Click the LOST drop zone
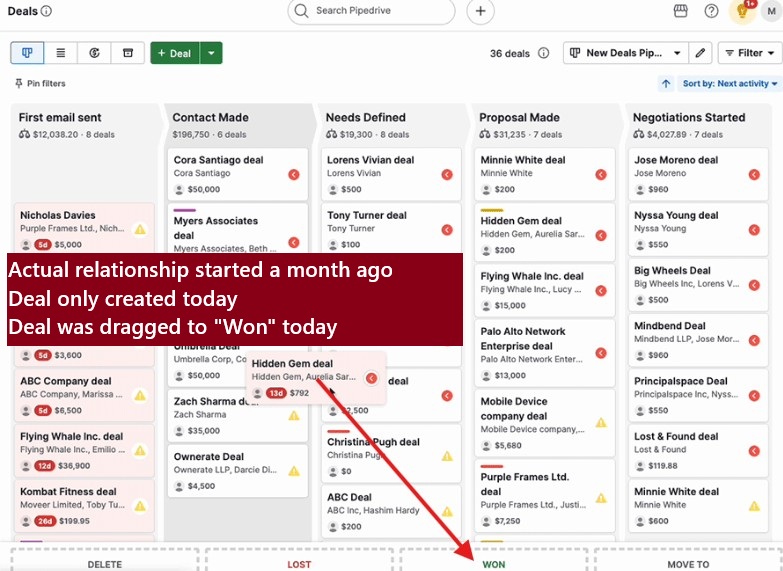 point(299,561)
